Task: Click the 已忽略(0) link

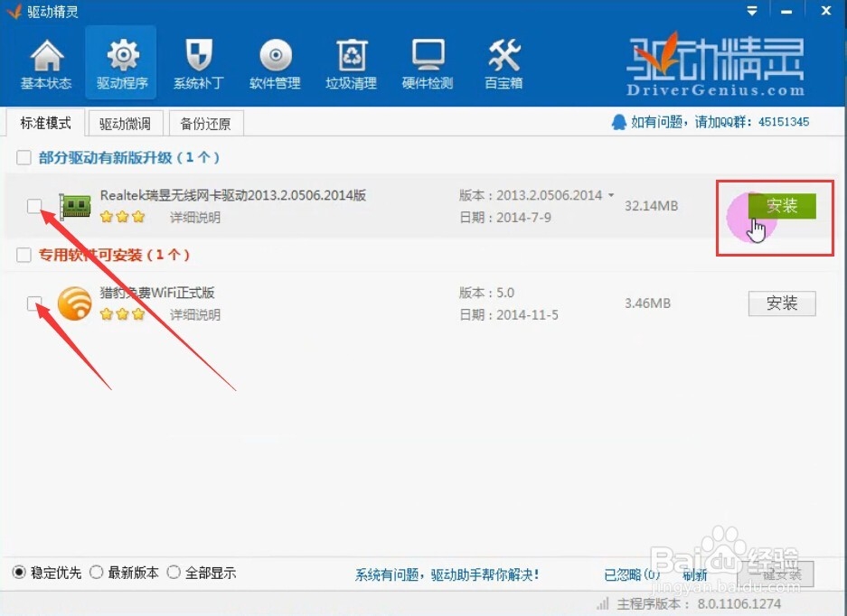Action: tap(632, 574)
